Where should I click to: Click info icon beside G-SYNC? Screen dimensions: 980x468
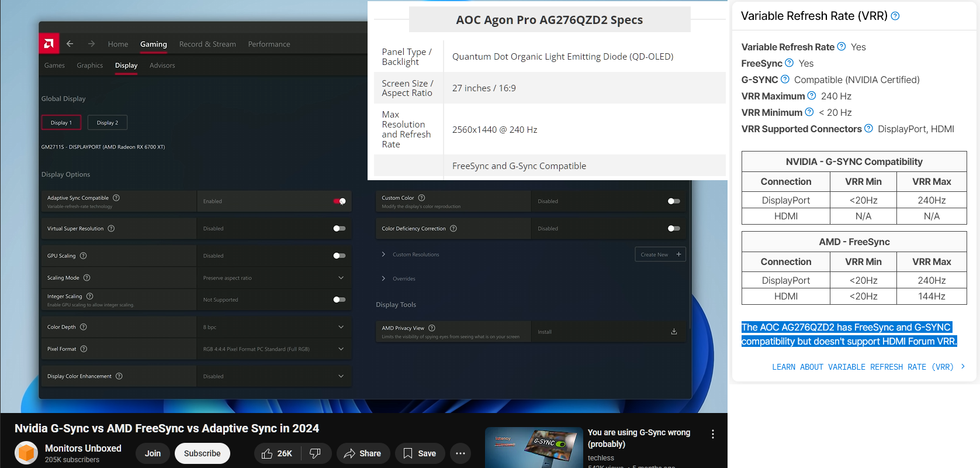(x=785, y=79)
